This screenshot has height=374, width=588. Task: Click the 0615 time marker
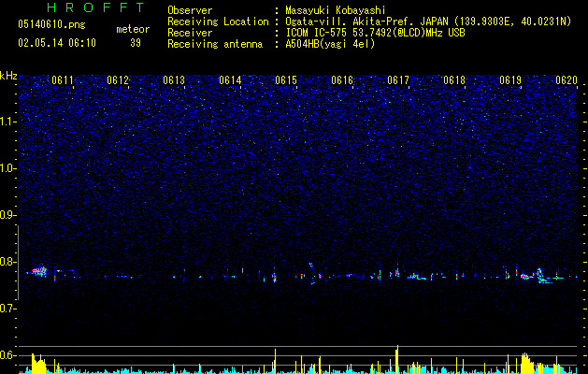pyautogui.click(x=286, y=80)
